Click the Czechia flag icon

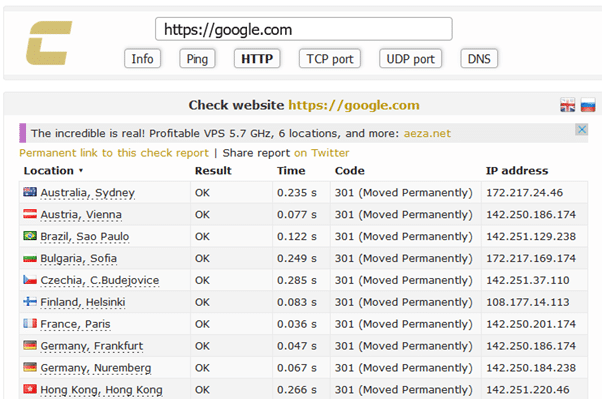(30, 280)
